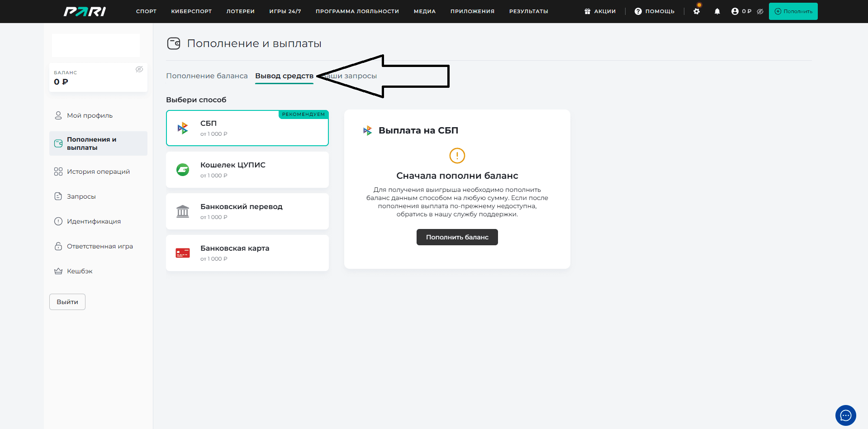Open the АКЦИИ gift promotions link
The height and width of the screenshot is (429, 868).
600,11
